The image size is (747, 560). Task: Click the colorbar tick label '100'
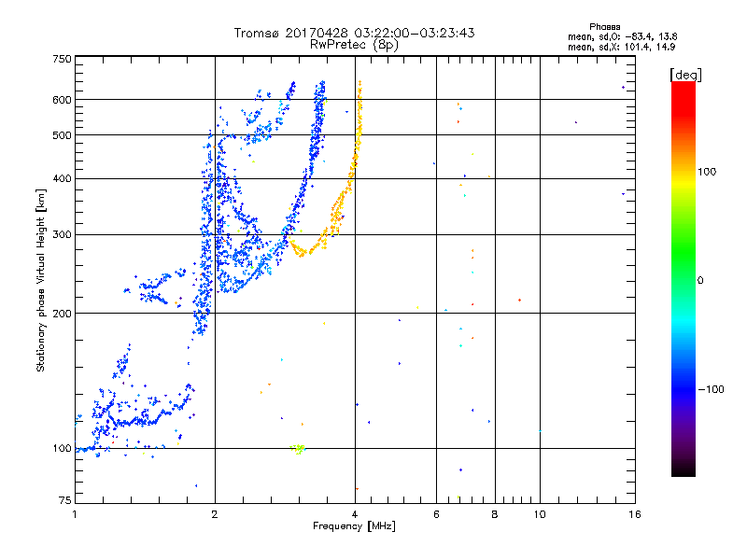(x=707, y=172)
